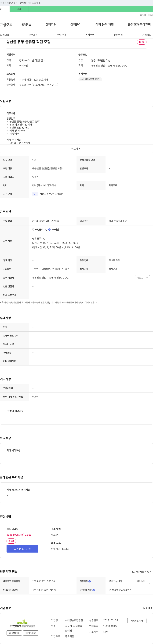The image size is (153, 644).
Task: Switch to the 기업 tab
Action: [19, 9]
